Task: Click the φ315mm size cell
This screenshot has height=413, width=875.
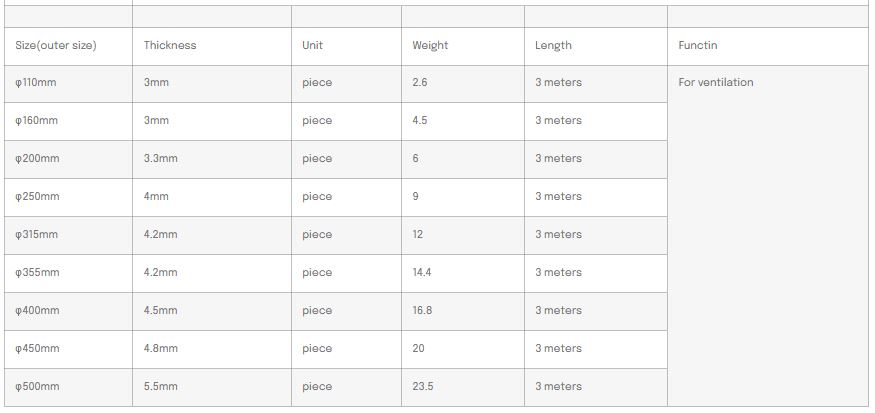Action: [37, 234]
